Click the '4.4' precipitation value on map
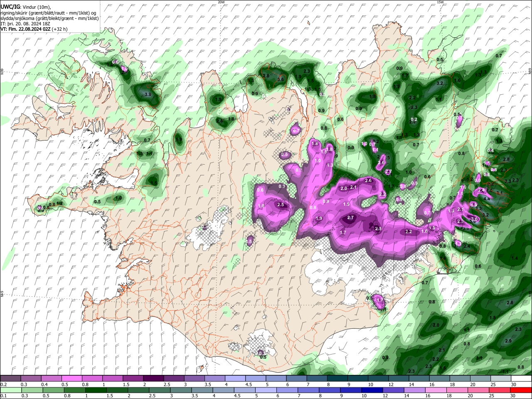Screen dimensions: 532x399 [487, 199]
